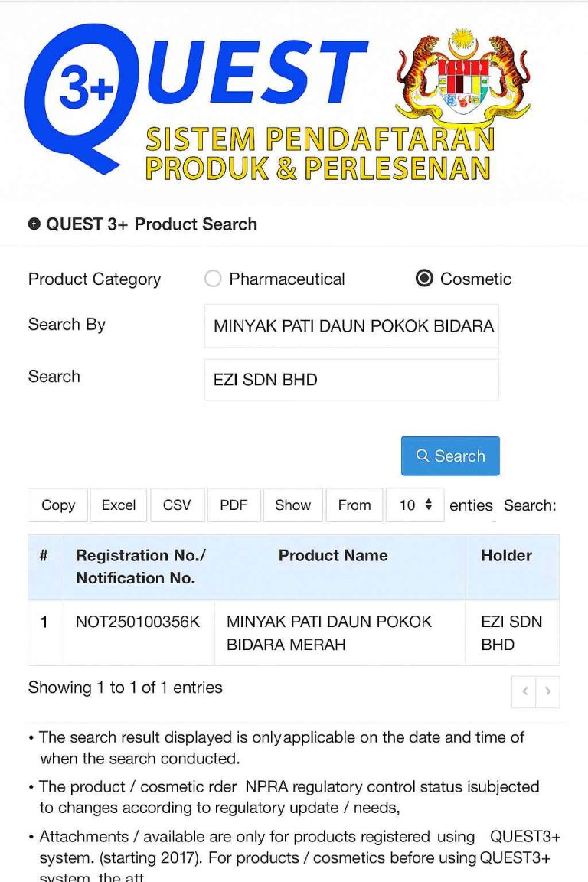
Task: Select the Cosmetic radio button
Action: (424, 279)
